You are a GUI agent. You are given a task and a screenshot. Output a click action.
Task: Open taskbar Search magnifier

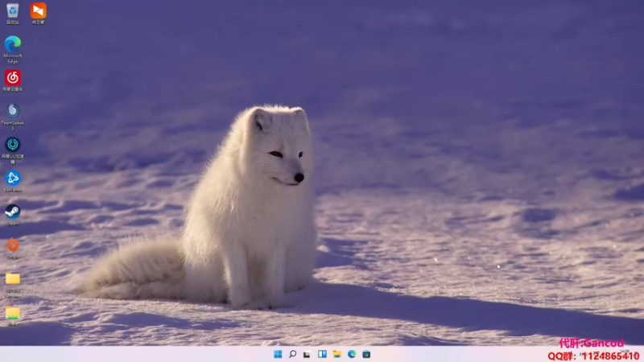coord(293,354)
